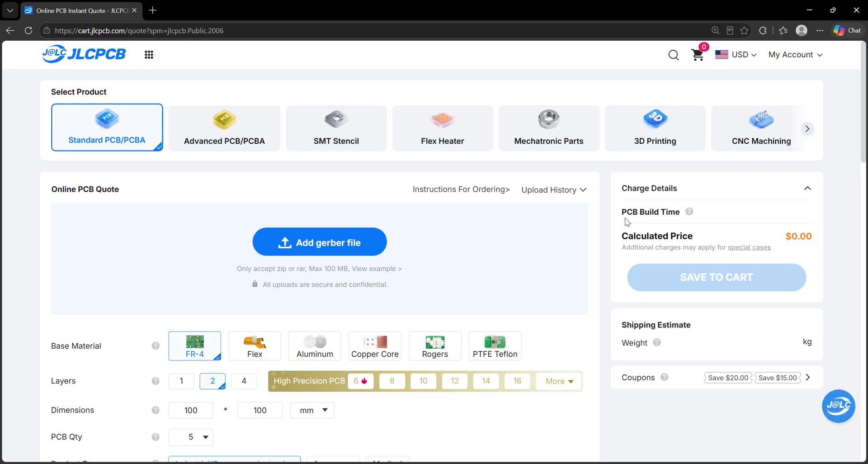868x464 pixels.
Task: Open the reader view icon
Action: pyautogui.click(x=730, y=30)
